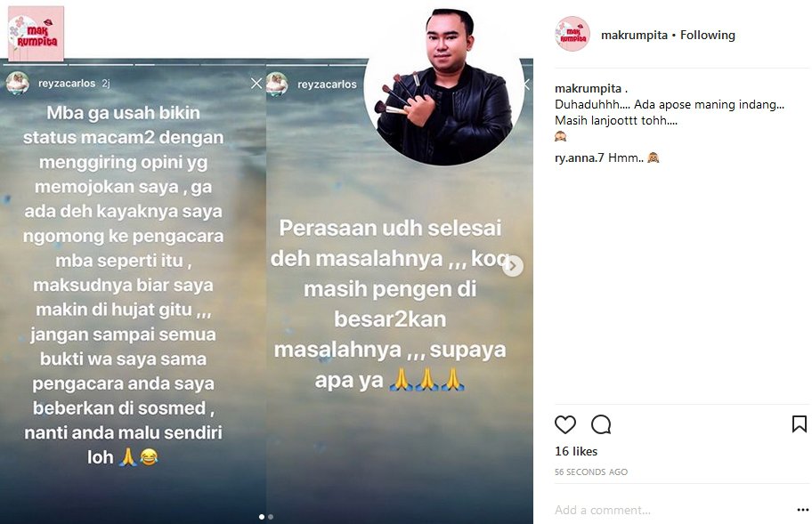View the 16 likes list
Viewport: 812px width, 524px height.
pos(576,451)
